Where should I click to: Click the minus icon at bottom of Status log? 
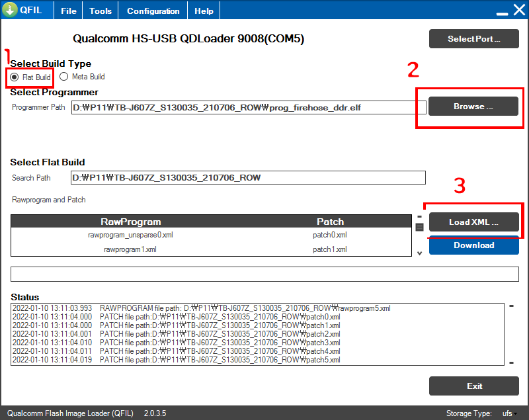coord(511,362)
